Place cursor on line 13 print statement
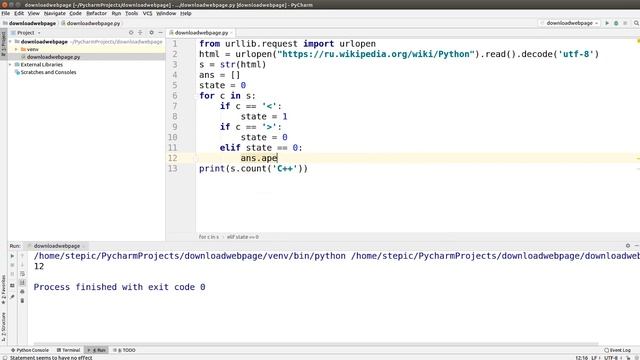The width and height of the screenshot is (640, 360). pos(253,169)
